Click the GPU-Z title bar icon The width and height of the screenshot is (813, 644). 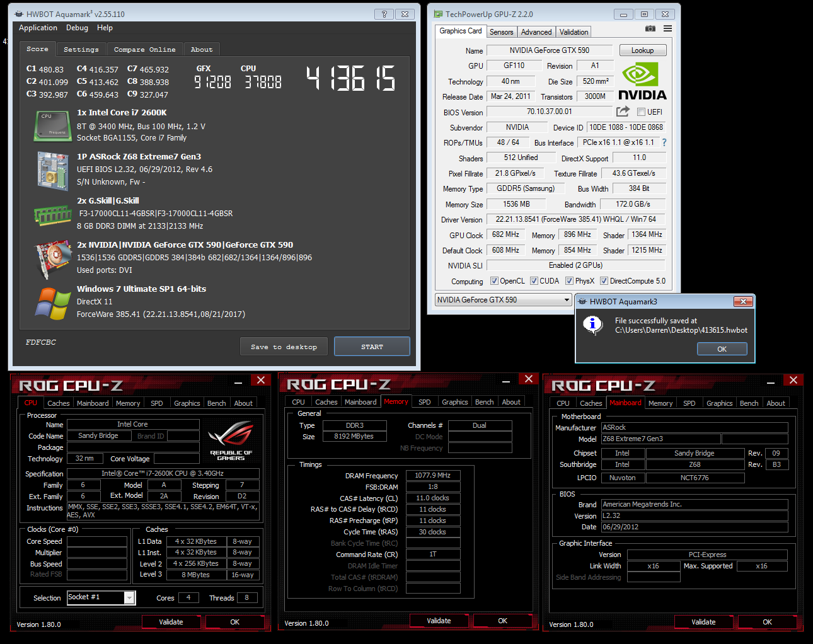tap(438, 14)
